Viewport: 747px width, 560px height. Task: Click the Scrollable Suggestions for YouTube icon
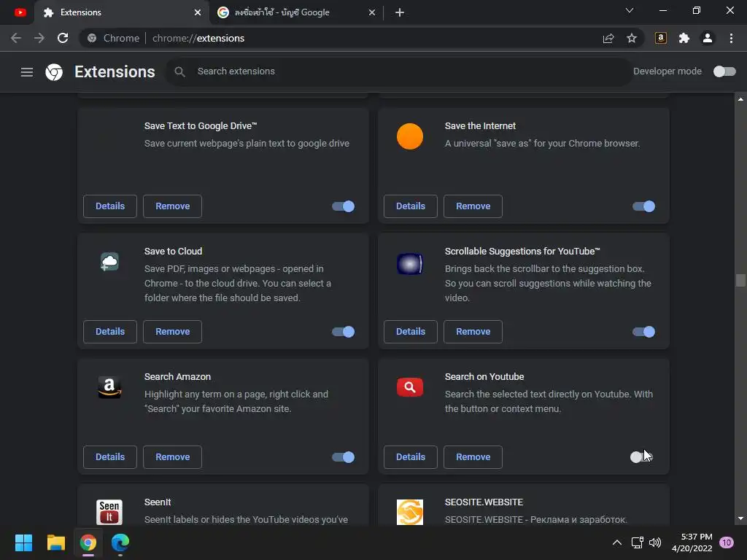410,264
